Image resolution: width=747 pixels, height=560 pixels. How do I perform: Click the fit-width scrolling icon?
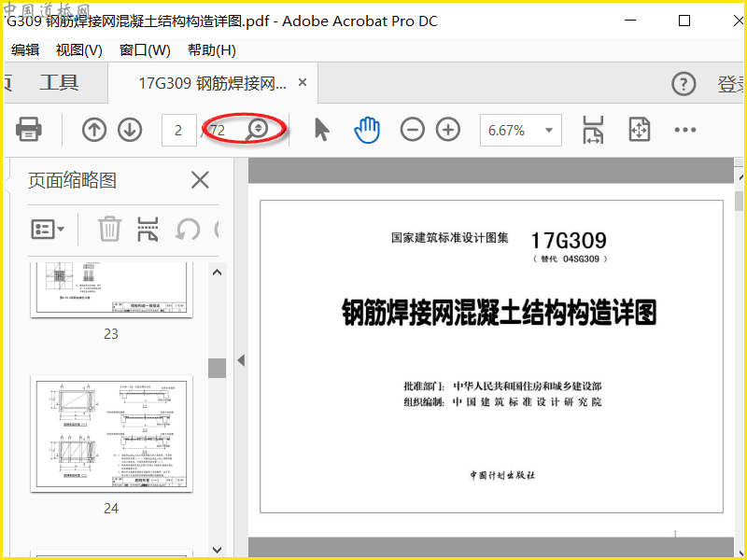[x=593, y=130]
